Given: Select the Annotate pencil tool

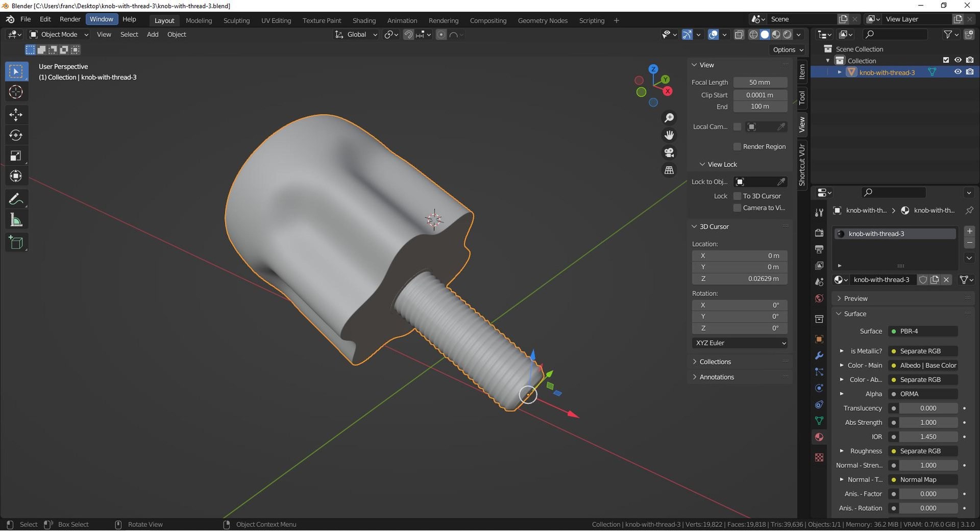Looking at the screenshot, I should 16,199.
